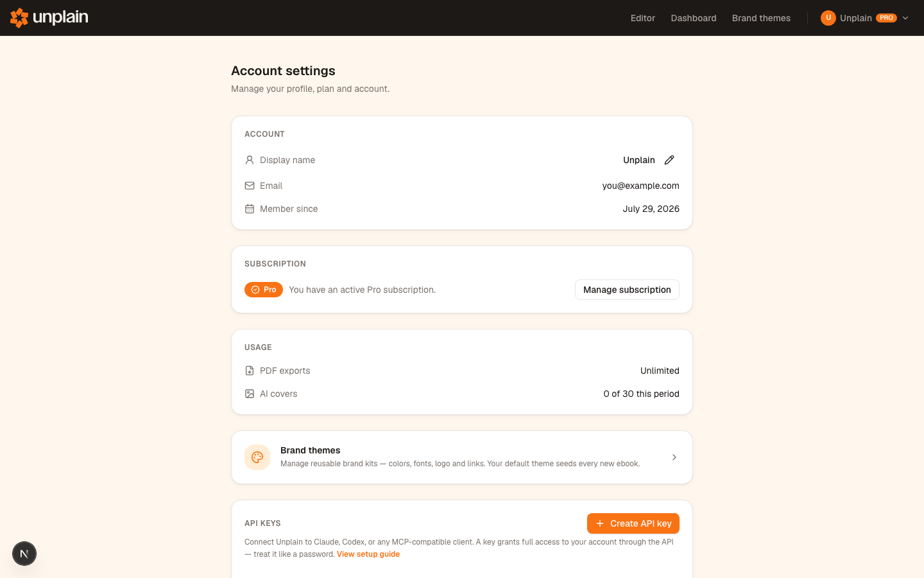
Task: Click the AI covers usage 0 of 30 this period
Action: [641, 394]
